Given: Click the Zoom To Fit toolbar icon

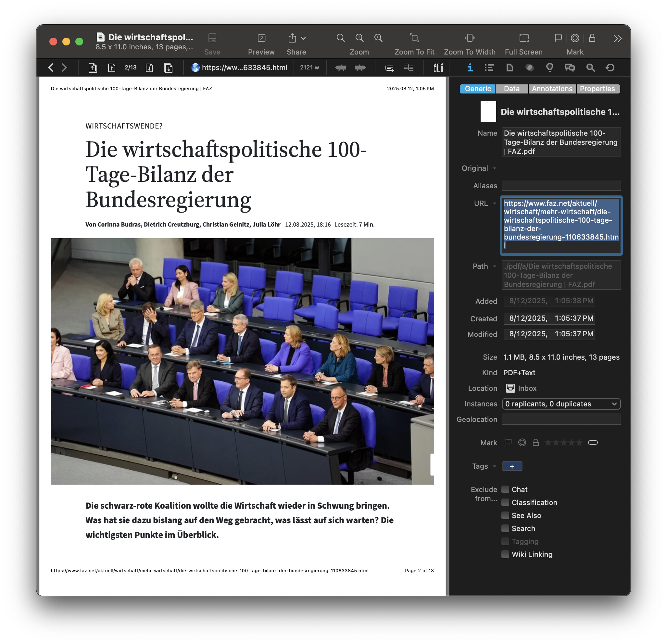Looking at the screenshot, I should 414,38.
